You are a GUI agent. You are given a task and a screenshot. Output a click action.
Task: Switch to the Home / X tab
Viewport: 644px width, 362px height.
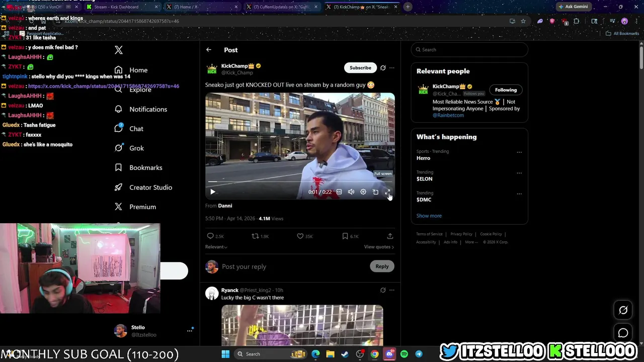coord(201,7)
